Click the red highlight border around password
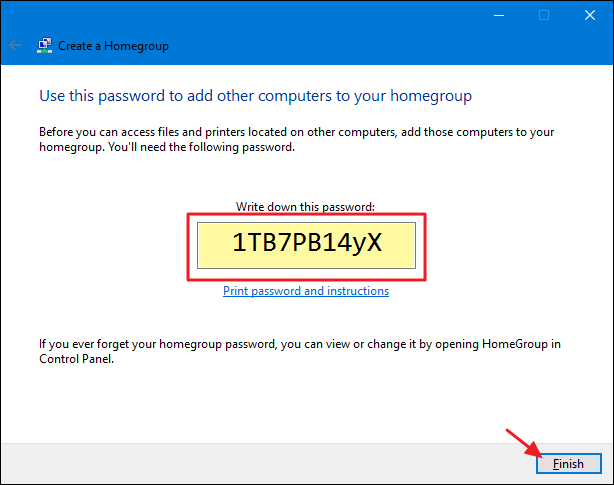Image resolution: width=614 pixels, height=485 pixels. 306,215
